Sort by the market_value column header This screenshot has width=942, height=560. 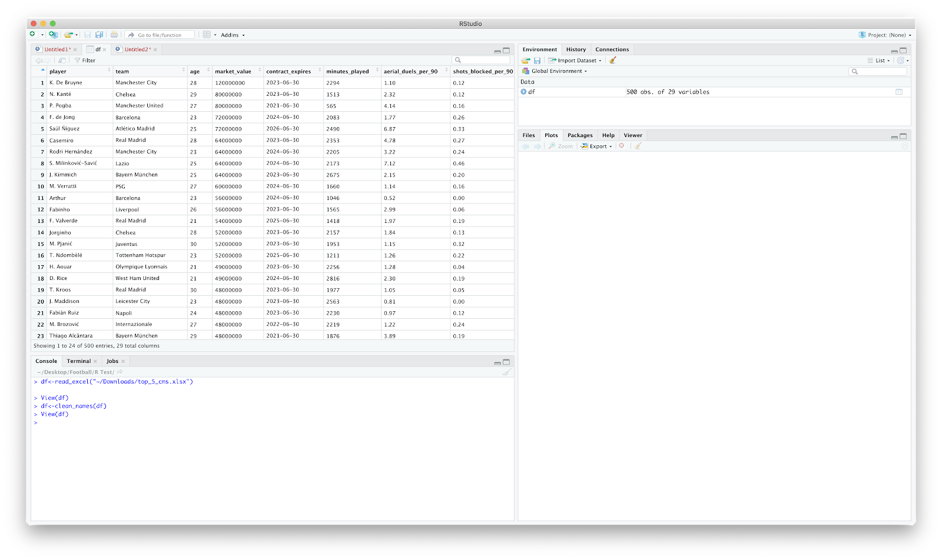pyautogui.click(x=237, y=71)
